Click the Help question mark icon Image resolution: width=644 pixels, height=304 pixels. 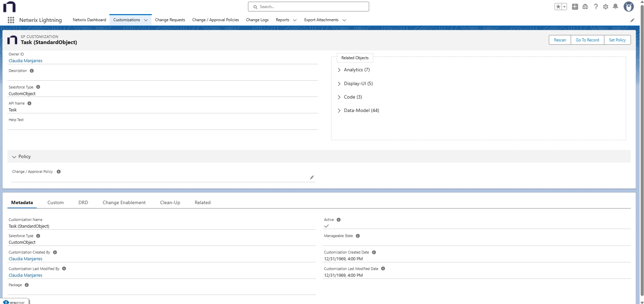click(x=596, y=6)
